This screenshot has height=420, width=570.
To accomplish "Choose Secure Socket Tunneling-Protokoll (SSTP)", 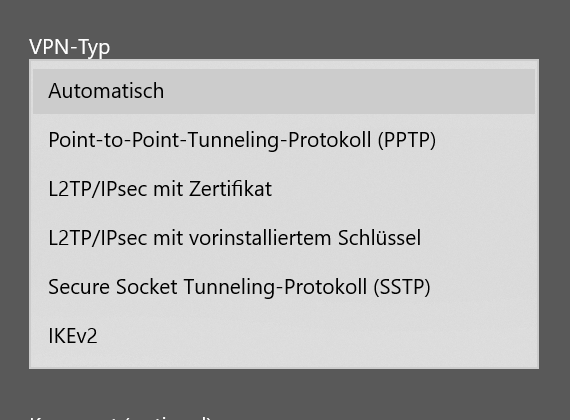I will 284,287.
